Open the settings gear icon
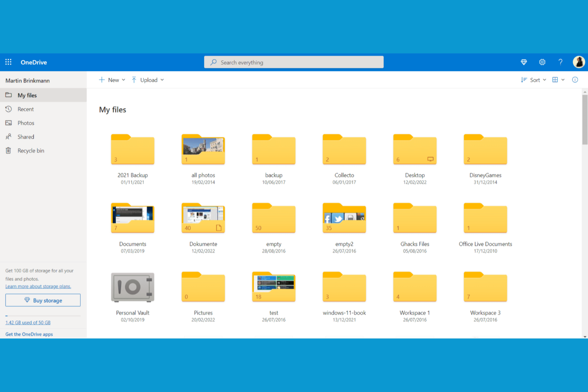 coord(542,62)
